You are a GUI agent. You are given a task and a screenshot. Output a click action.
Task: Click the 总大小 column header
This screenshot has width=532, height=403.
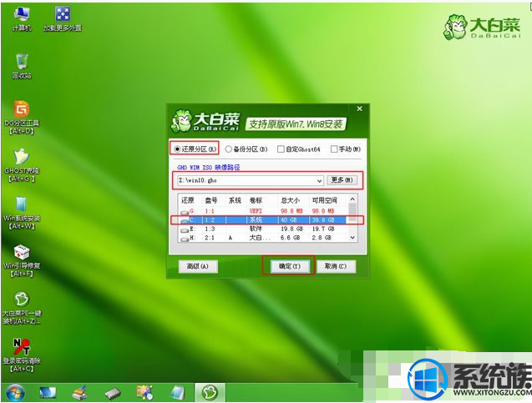tap(291, 200)
